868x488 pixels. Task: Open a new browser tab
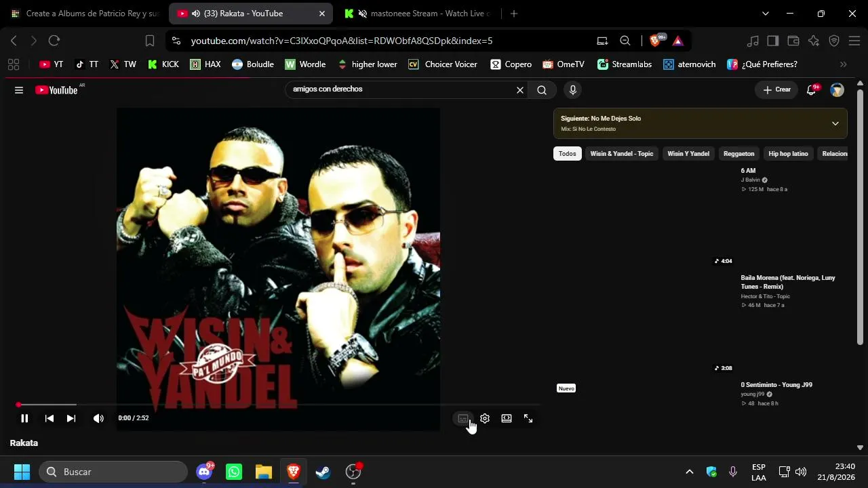point(514,14)
